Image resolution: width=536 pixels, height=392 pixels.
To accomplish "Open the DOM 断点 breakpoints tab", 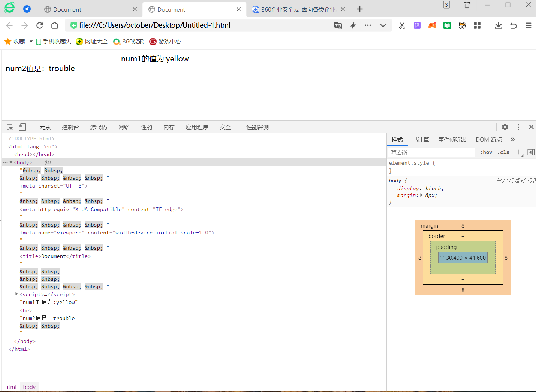I will click(x=489, y=140).
